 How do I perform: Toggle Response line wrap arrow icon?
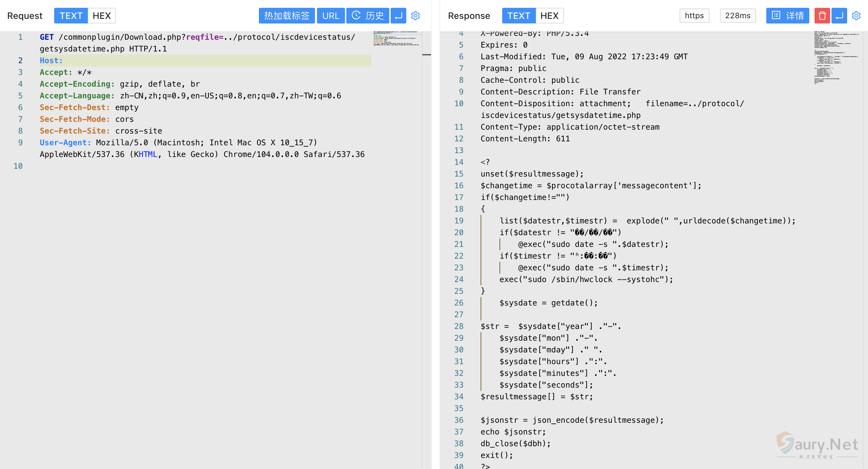point(839,16)
